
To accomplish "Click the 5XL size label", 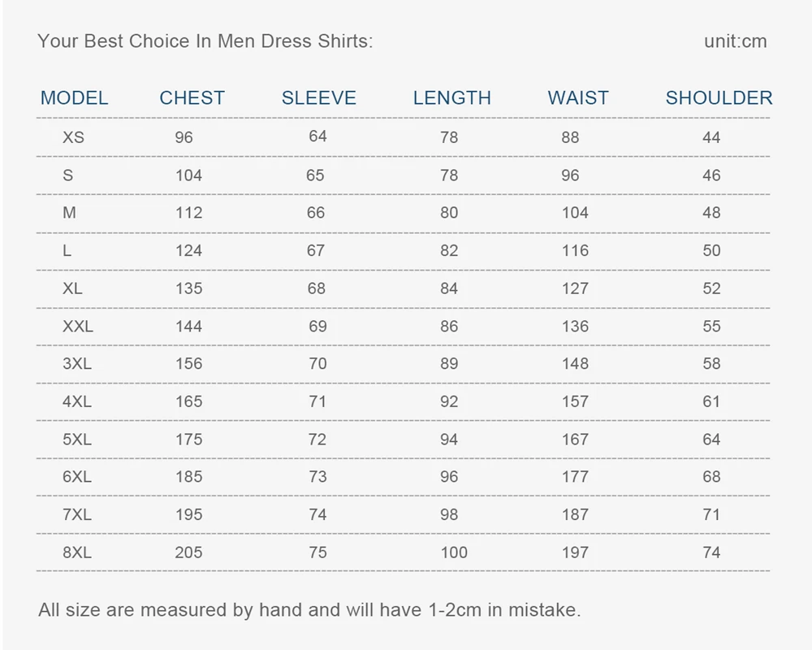I will tap(77, 440).
